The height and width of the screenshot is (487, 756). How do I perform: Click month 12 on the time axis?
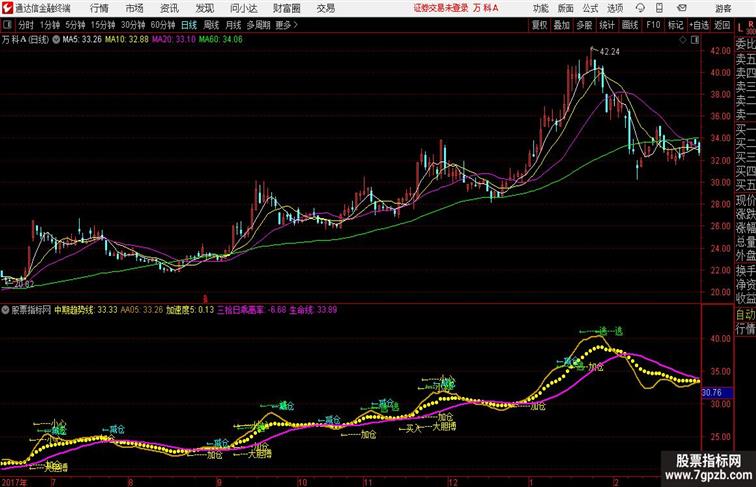pos(453,482)
